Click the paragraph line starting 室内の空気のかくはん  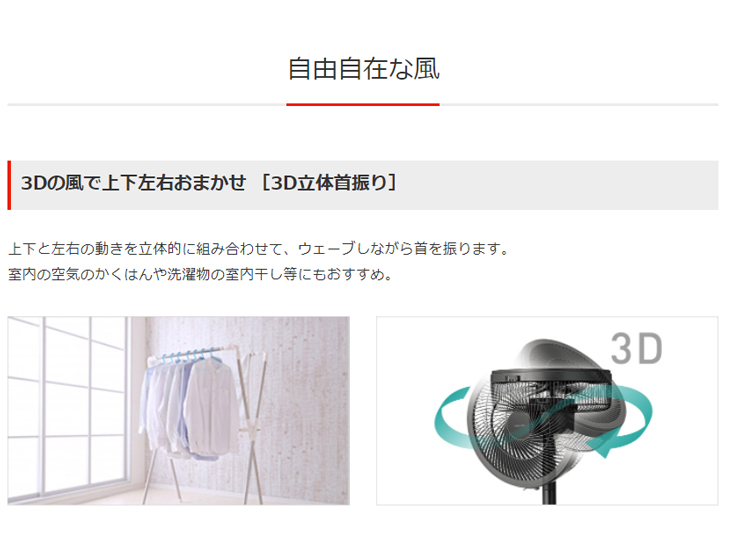[201, 274]
